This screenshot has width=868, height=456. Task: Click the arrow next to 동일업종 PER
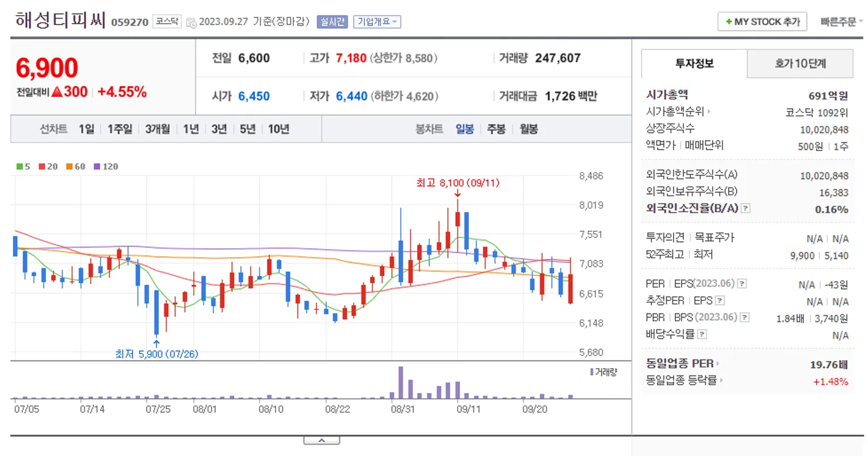(718, 363)
